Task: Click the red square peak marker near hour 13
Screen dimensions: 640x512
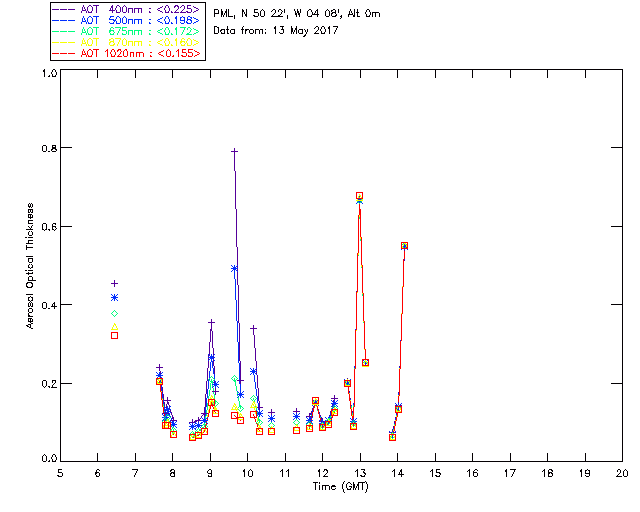Action: click(x=359, y=196)
